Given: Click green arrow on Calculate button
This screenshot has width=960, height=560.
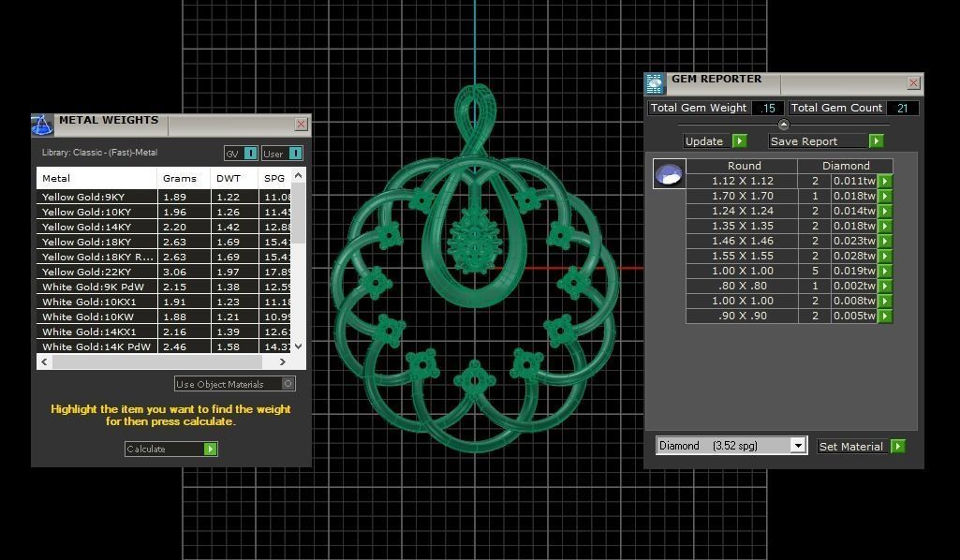Looking at the screenshot, I should coord(210,449).
